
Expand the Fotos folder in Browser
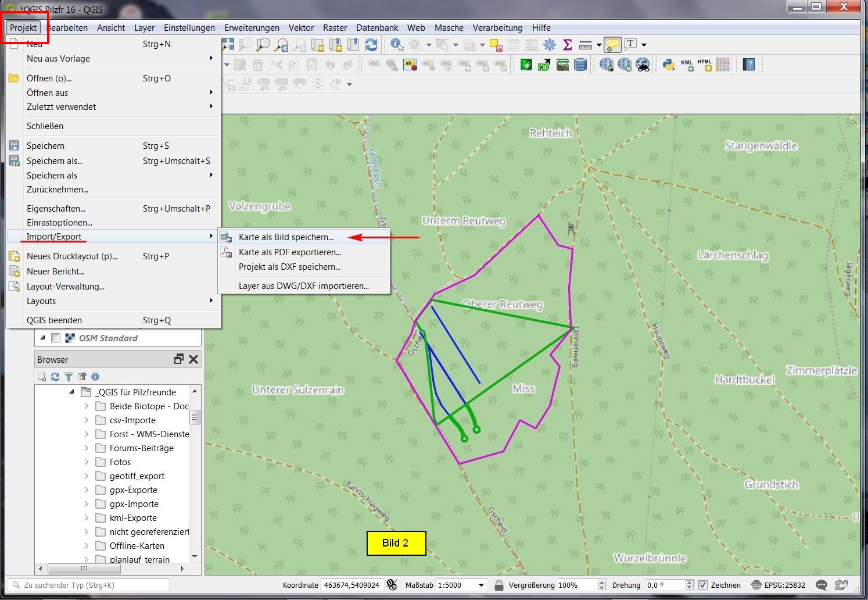coord(87,462)
